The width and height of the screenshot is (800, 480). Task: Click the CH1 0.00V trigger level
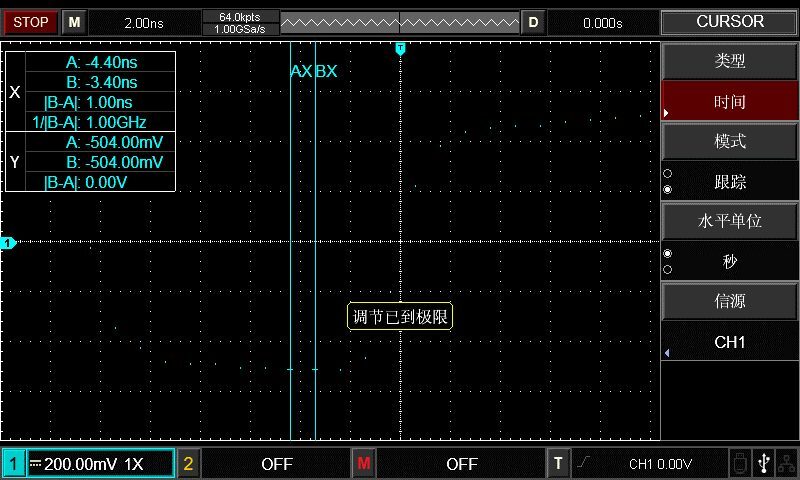tap(660, 464)
